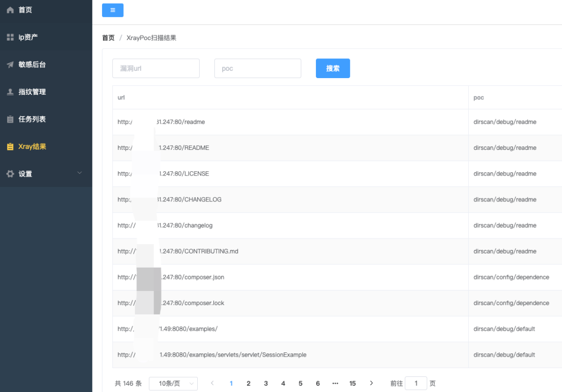Click the 首页 breadcrumb link

click(x=108, y=38)
